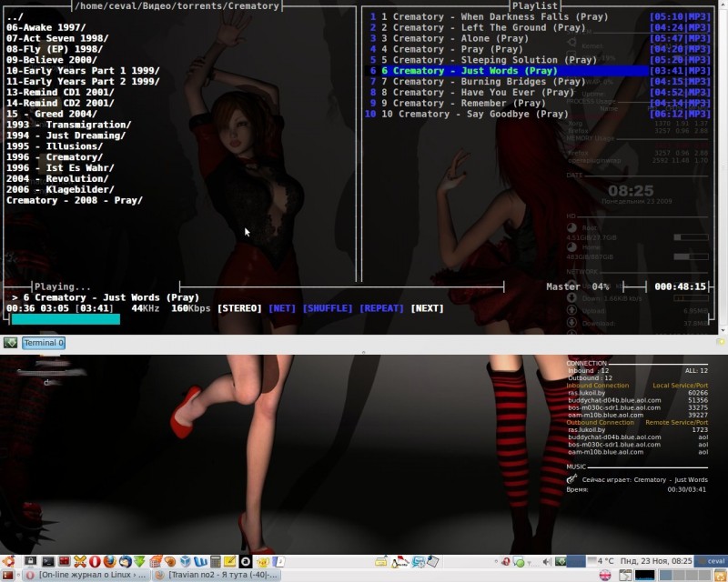Open the '09-Believe 2000/' folder
The width and height of the screenshot is (728, 582).
[x=52, y=60]
